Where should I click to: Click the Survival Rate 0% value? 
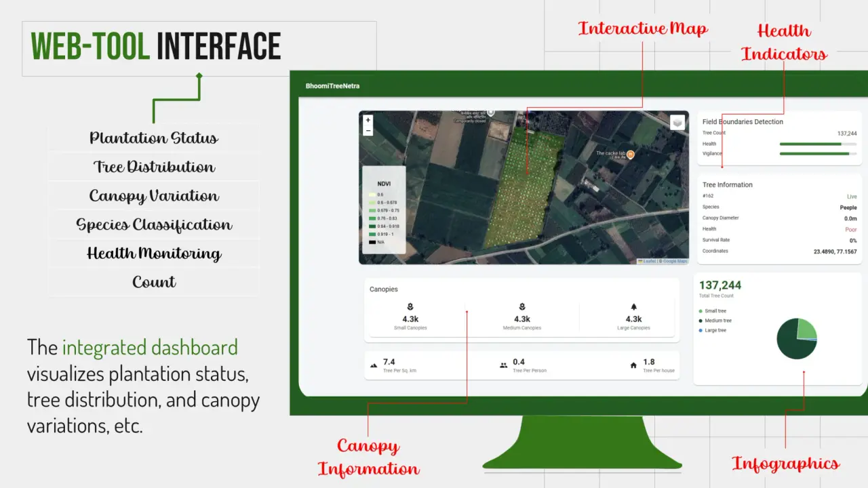(x=853, y=241)
